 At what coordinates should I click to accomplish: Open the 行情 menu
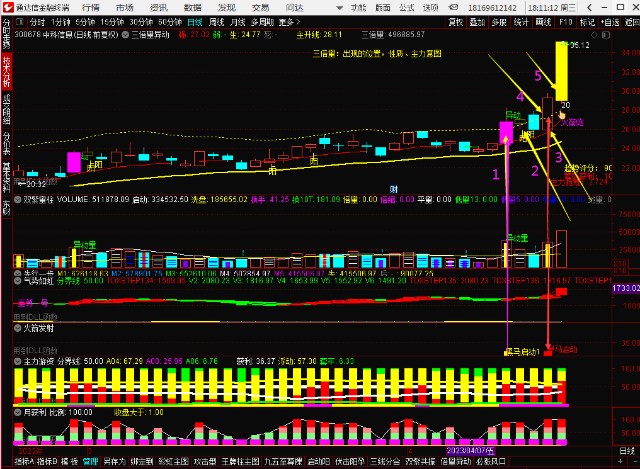tap(90, 7)
